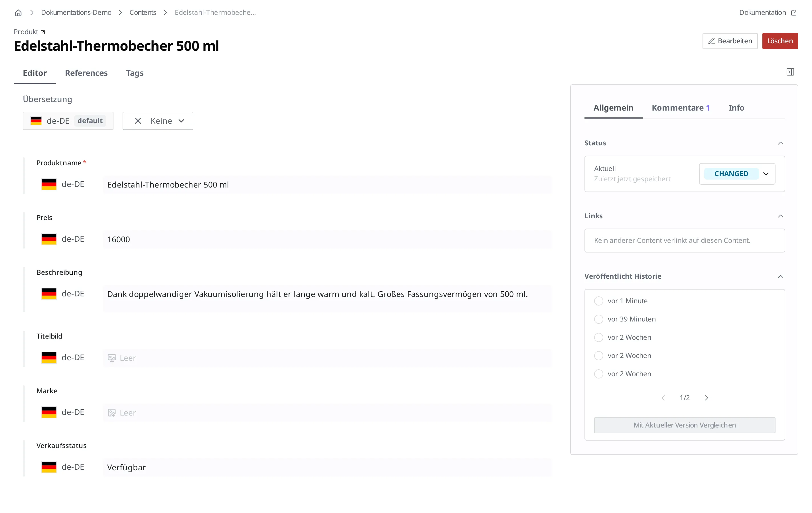Collapse the Links section
This screenshot has width=812, height=513.
780,216
